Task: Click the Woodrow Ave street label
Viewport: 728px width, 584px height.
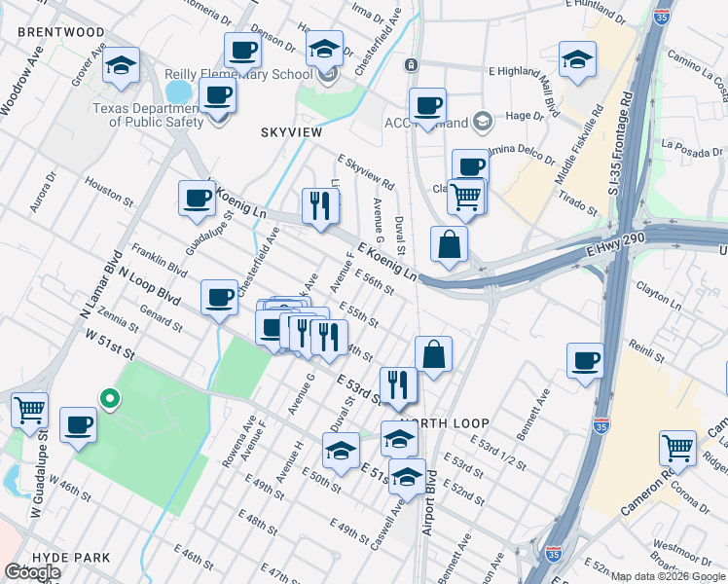Action: pos(21,80)
